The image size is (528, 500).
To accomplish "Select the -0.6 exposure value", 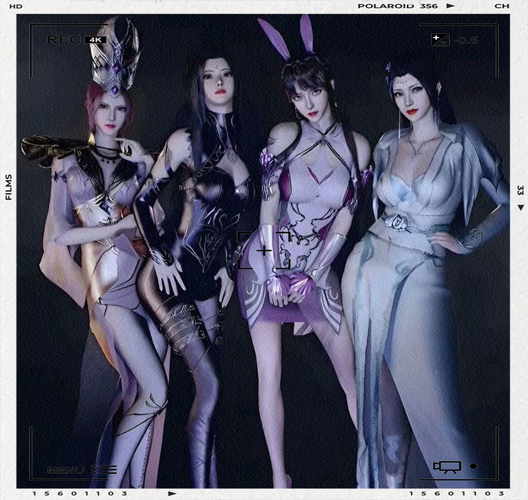I will 466,40.
